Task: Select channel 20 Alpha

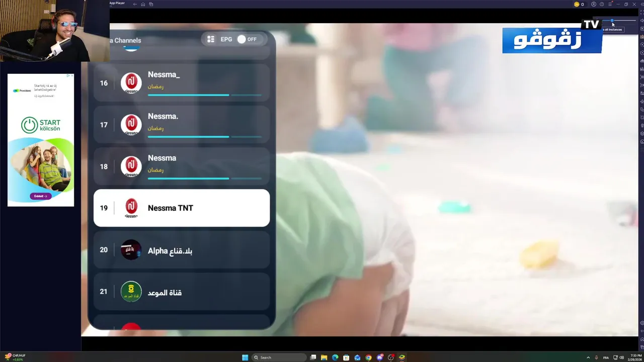Action: tap(182, 250)
